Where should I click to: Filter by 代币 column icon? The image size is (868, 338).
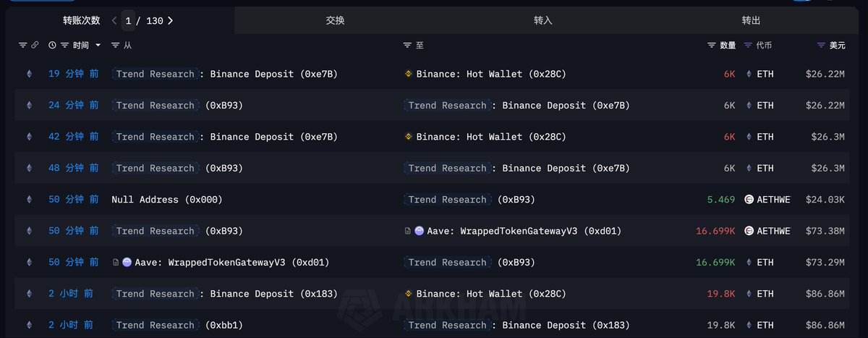tap(748, 45)
